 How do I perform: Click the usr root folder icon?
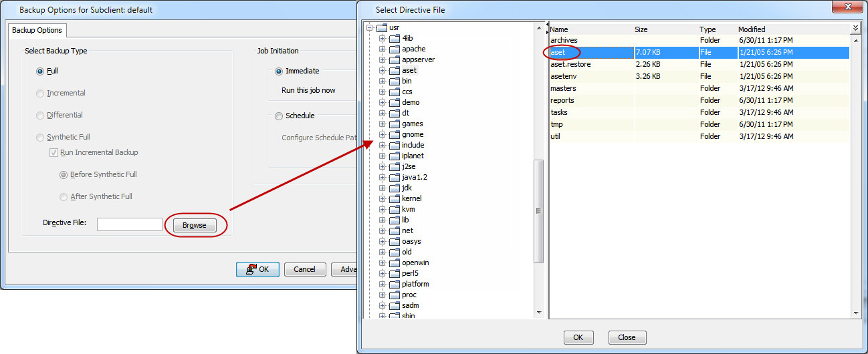coord(381,28)
